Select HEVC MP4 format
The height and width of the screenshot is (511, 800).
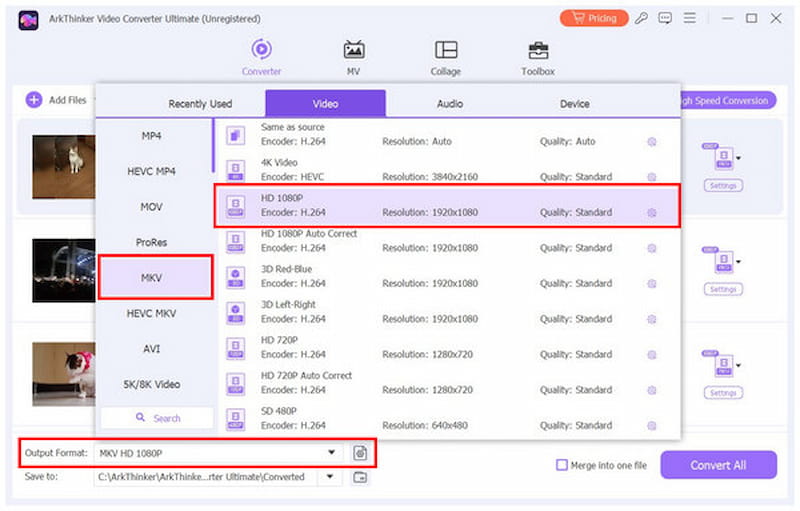[152, 171]
